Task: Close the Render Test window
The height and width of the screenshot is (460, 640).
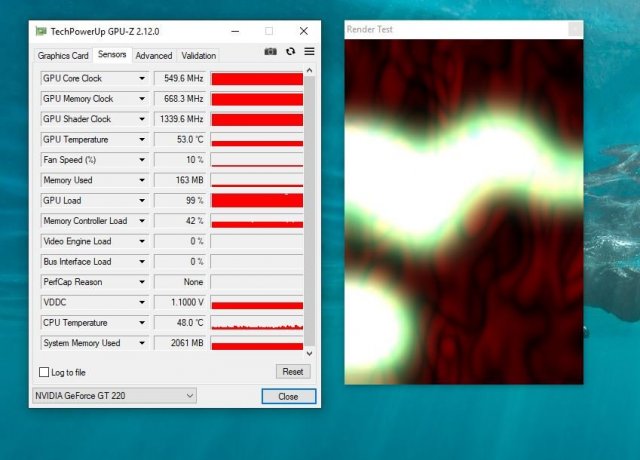Action: coord(574,30)
